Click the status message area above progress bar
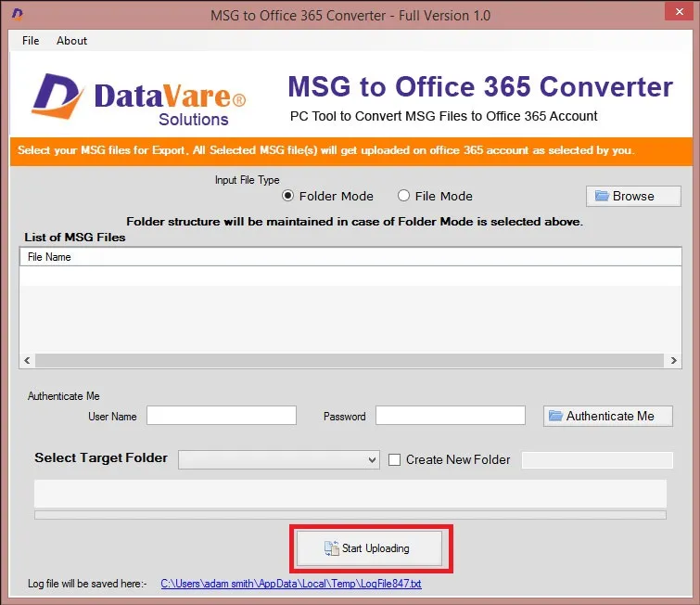This screenshot has width=700, height=605. (x=350, y=494)
